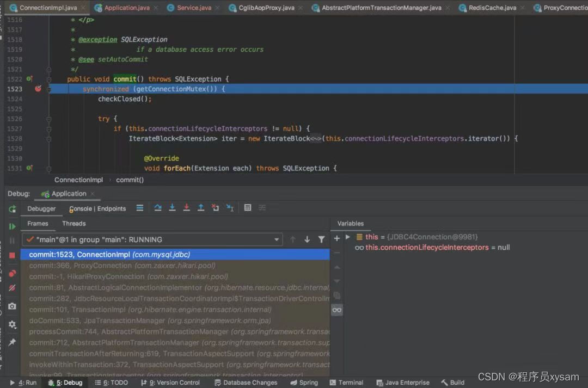
Task: Open View Breakpoints double red dots icon
Action: coord(12,273)
